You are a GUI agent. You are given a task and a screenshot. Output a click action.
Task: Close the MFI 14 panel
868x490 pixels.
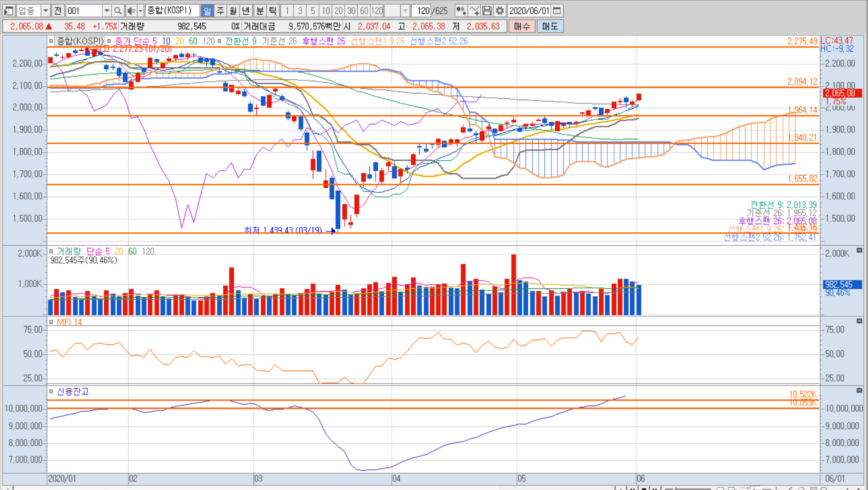(859, 321)
